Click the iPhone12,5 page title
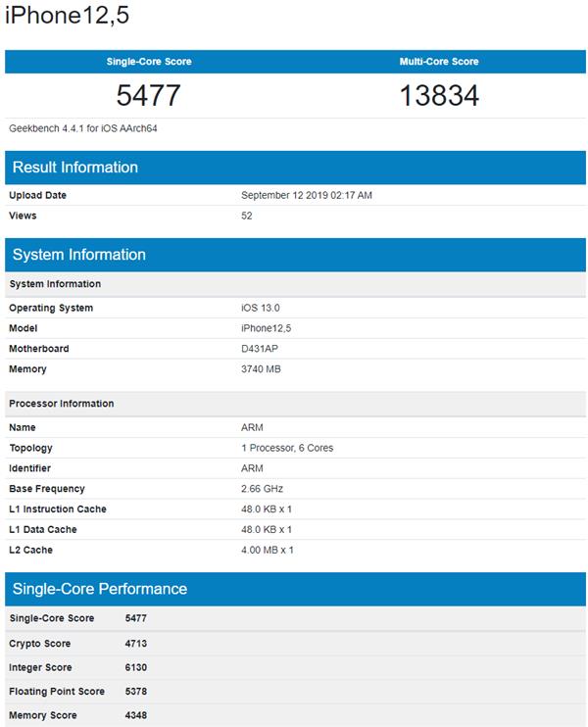This screenshot has height=727, width=588. (68, 16)
